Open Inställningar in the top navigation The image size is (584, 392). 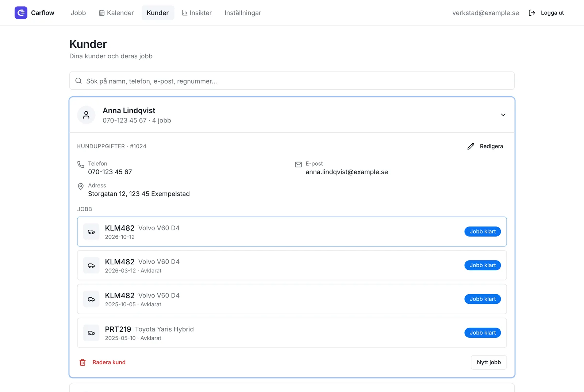[x=243, y=13]
